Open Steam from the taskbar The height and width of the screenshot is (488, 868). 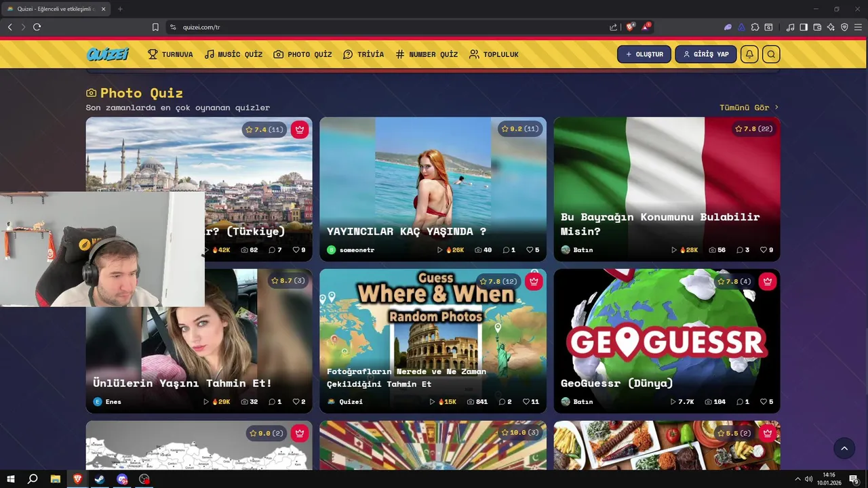click(x=100, y=479)
